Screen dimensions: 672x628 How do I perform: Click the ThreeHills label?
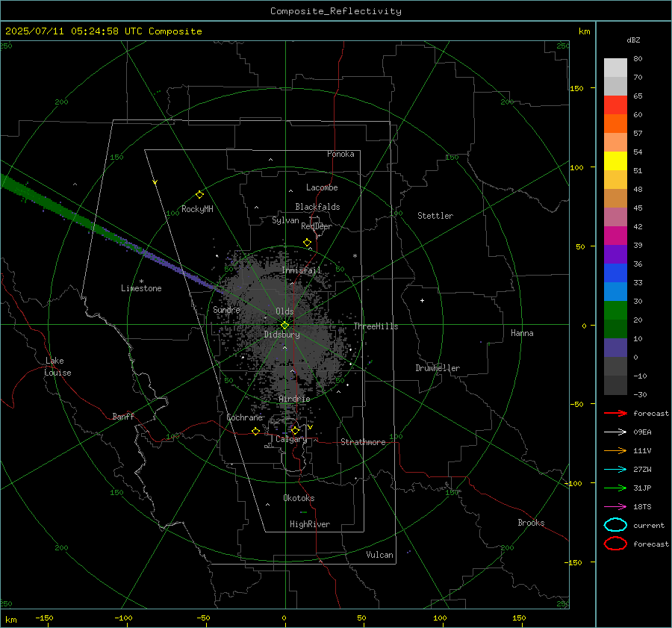click(376, 326)
